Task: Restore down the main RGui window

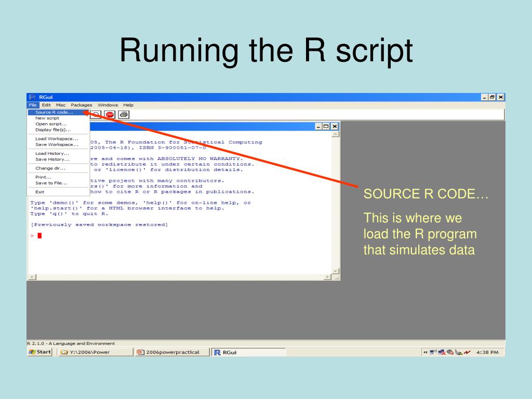Action: (492, 97)
